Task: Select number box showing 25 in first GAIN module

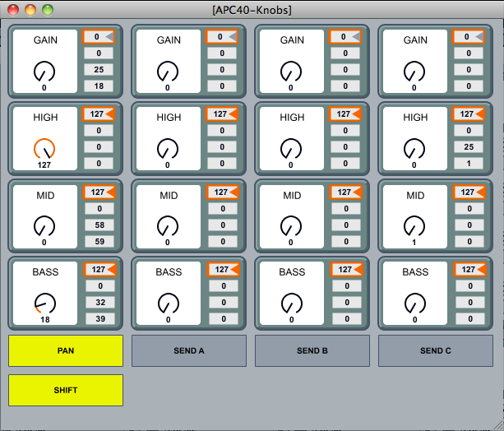Action: [x=99, y=69]
